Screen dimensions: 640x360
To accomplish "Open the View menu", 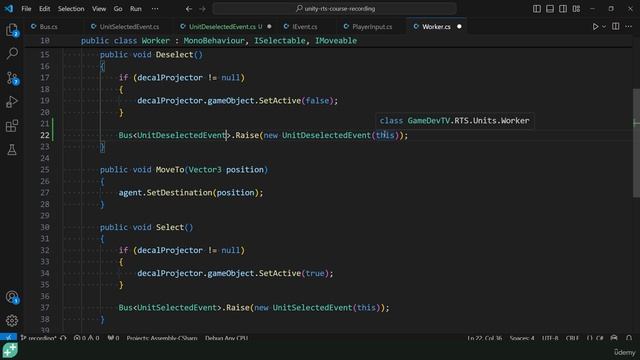I will click(99, 9).
